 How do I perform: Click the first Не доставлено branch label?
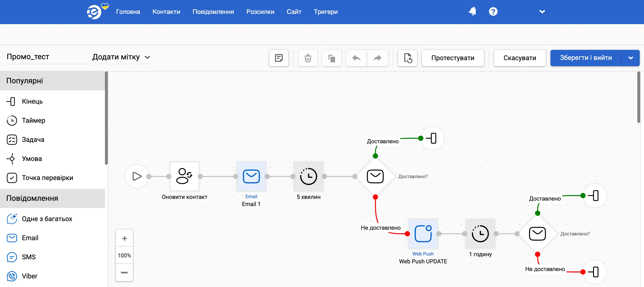[380, 228]
